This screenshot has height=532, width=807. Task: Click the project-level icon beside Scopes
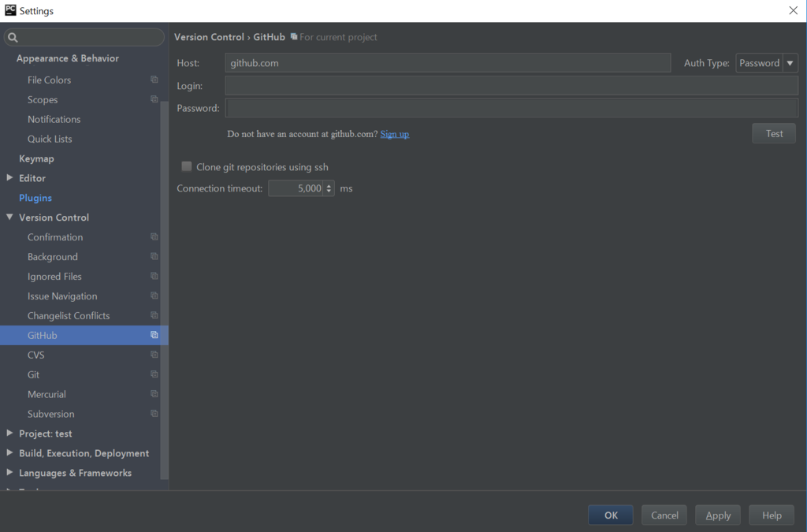click(x=154, y=99)
